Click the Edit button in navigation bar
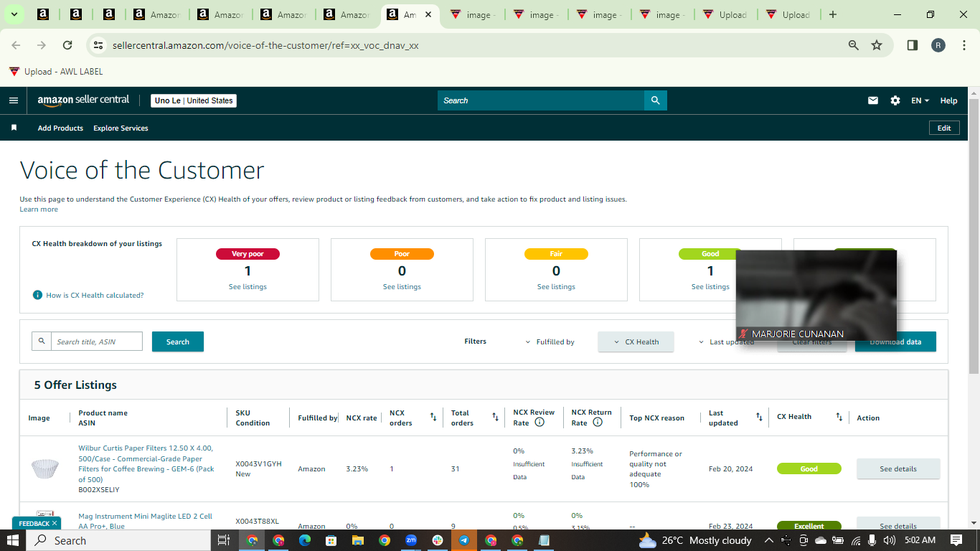 tap(944, 128)
